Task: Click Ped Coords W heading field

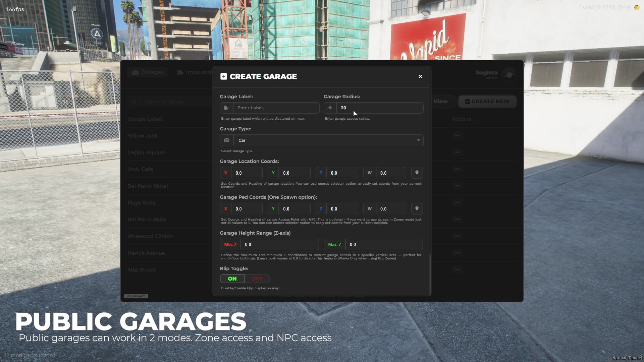Action: [391, 209]
